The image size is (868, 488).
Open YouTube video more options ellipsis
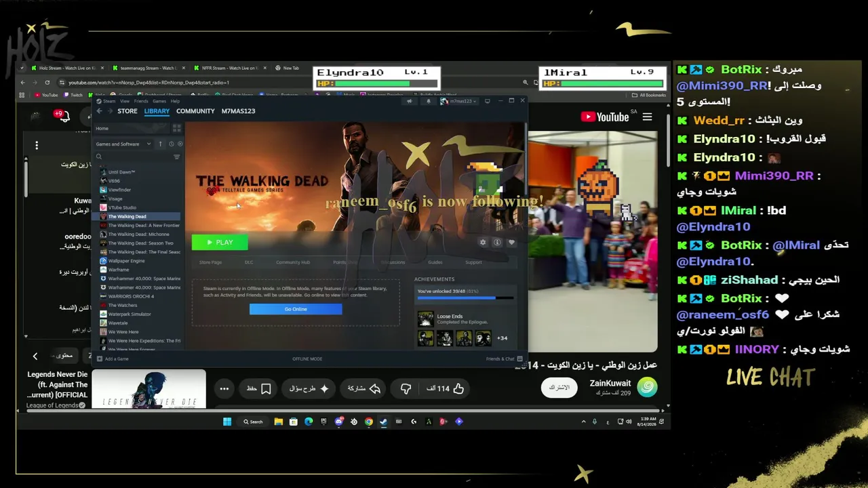point(224,388)
